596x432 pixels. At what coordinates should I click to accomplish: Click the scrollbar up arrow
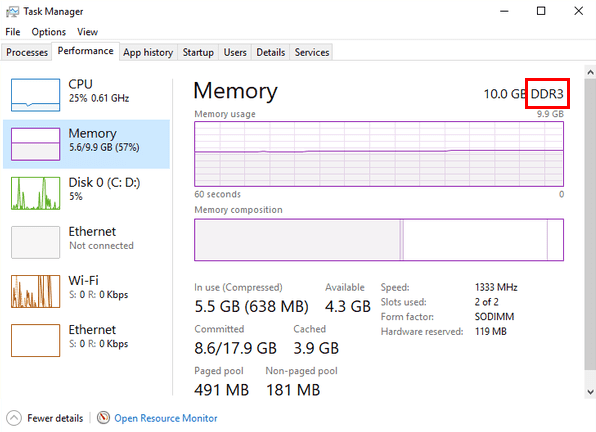[590, 72]
